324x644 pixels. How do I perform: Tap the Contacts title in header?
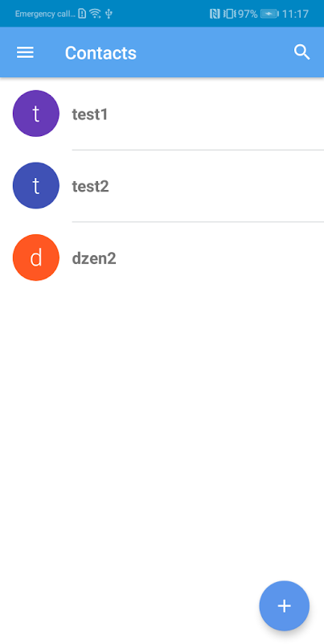tap(100, 52)
